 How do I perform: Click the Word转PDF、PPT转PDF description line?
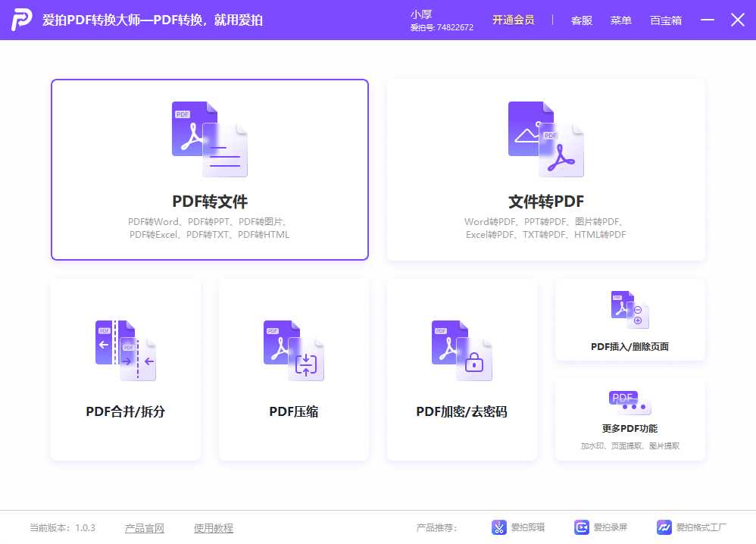(545, 222)
